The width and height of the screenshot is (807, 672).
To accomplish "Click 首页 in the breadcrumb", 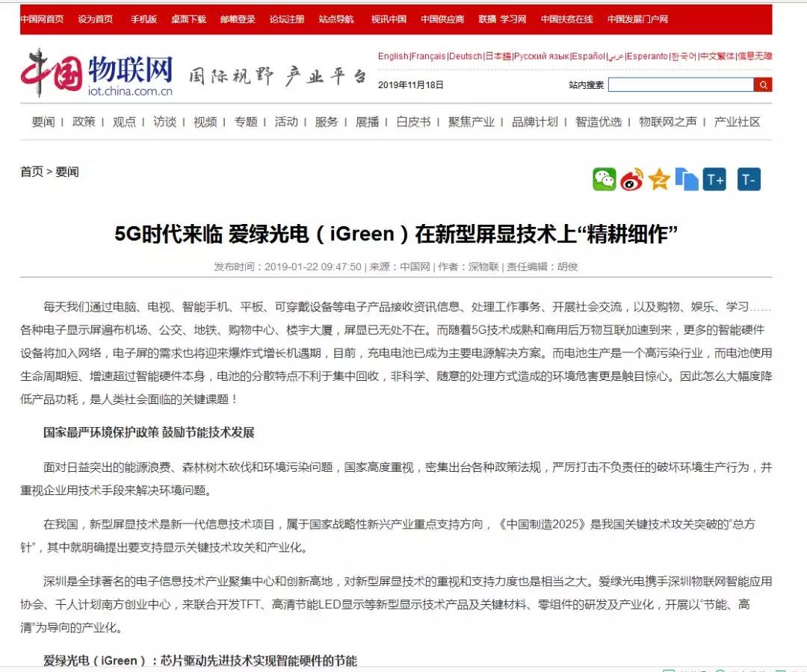I will (31, 172).
